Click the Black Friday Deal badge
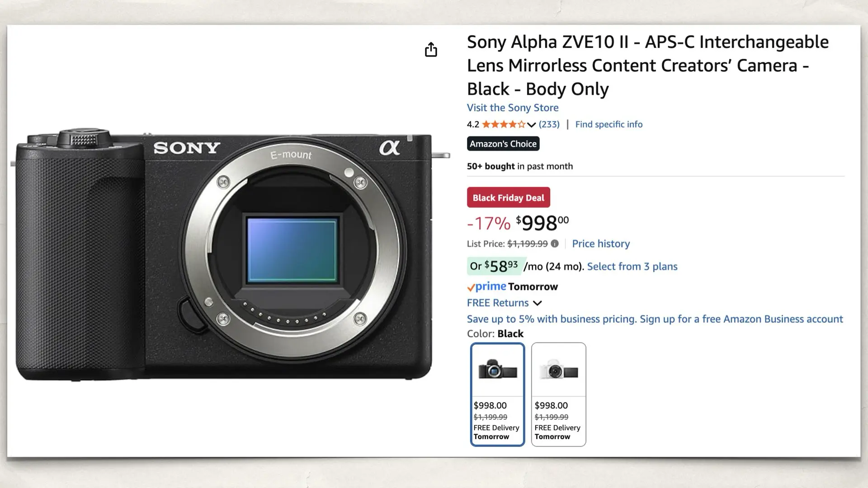This screenshot has width=868, height=488. pyautogui.click(x=508, y=197)
